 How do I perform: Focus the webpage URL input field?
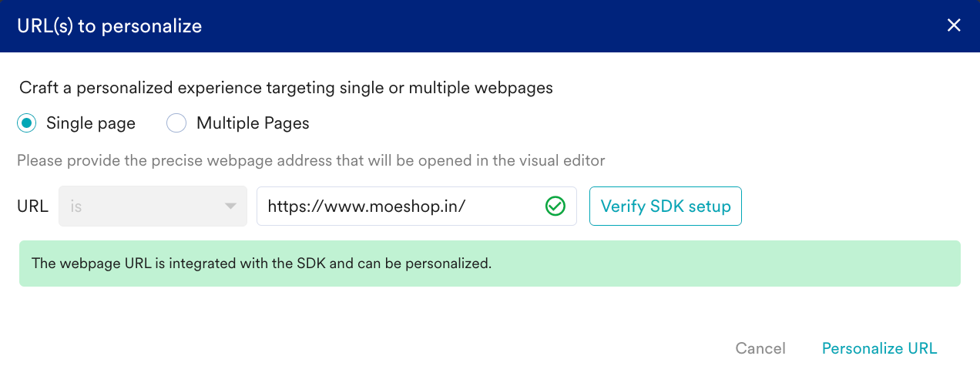[417, 206]
